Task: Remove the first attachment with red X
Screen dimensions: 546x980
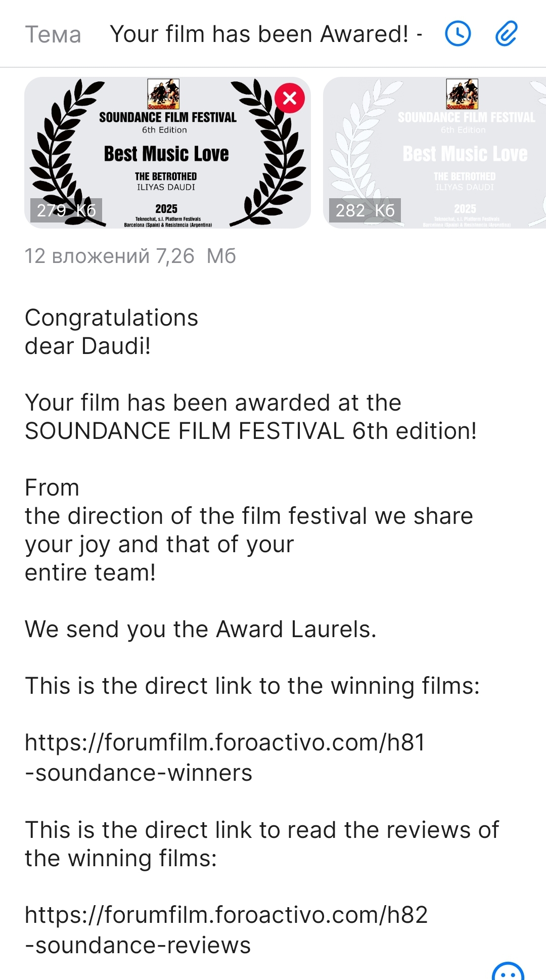Action: (x=290, y=98)
